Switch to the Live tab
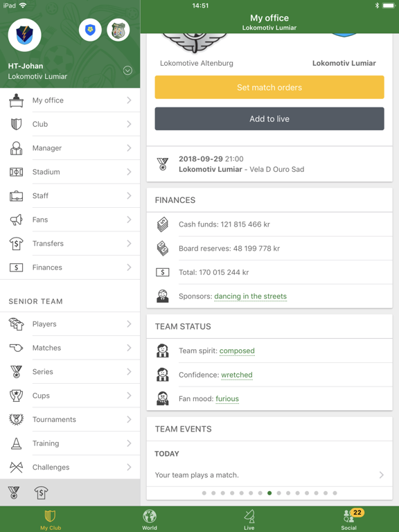The width and height of the screenshot is (399, 532). pyautogui.click(x=249, y=520)
